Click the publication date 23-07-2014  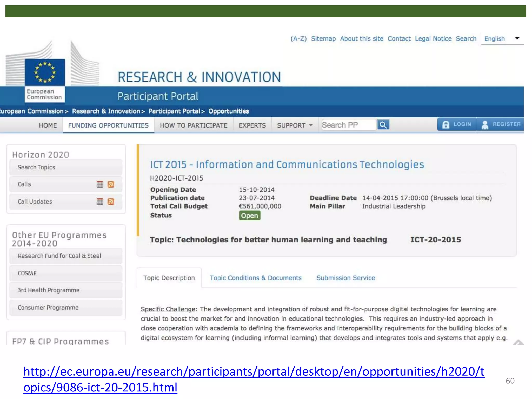tap(257, 198)
